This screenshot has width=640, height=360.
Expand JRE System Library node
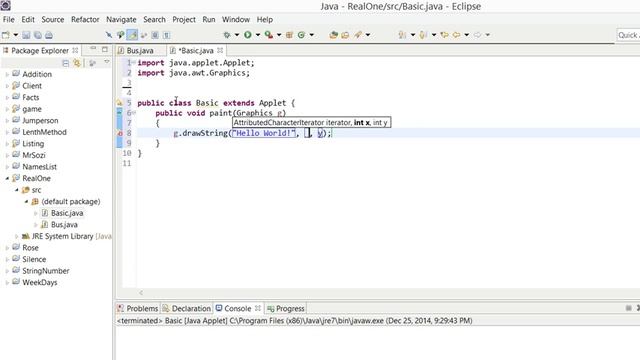pyautogui.click(x=16, y=236)
